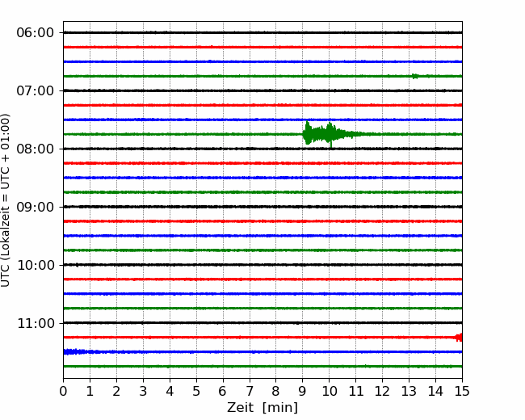Click the x-axis tick label 15
Screen dimensions: 525x420
[462, 392]
